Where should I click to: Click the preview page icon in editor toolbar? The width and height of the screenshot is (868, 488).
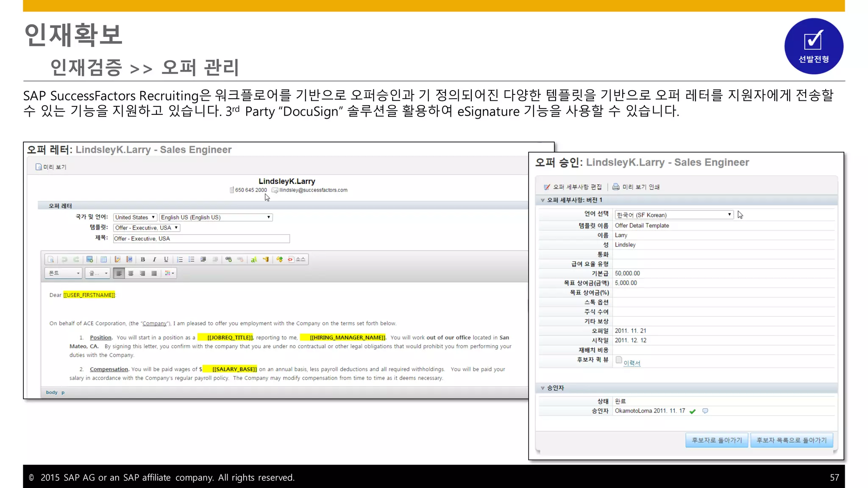coord(51,260)
